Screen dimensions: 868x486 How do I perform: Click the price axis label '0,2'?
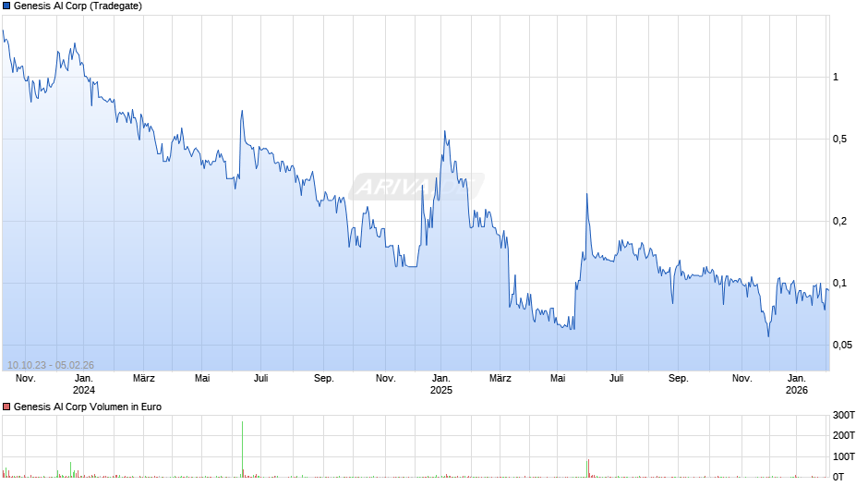click(839, 221)
